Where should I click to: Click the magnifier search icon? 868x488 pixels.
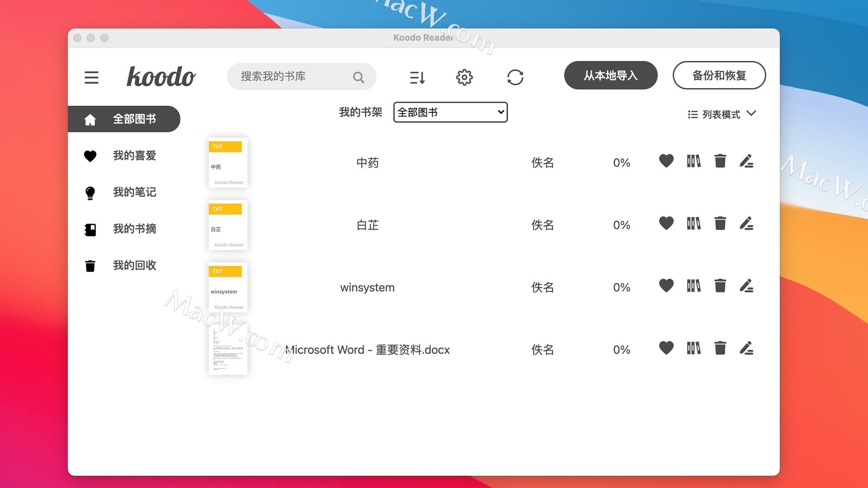coord(359,77)
